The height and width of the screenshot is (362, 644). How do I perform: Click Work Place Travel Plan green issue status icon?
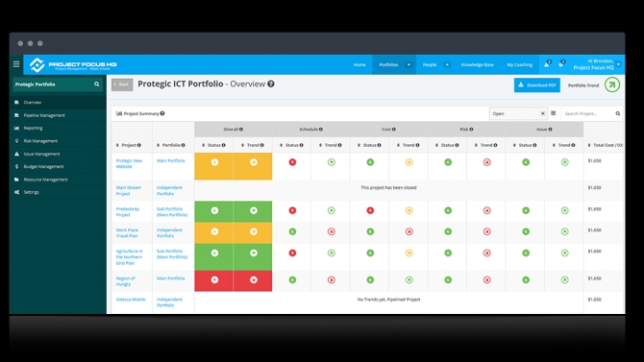526,231
